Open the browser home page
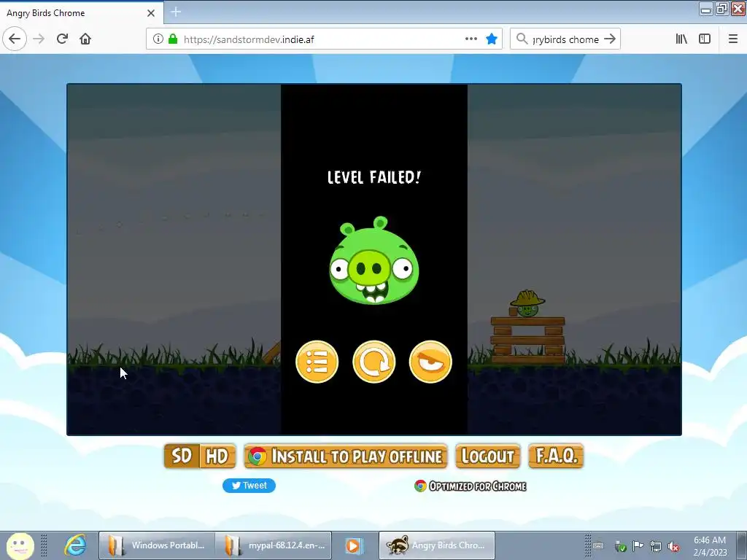The width and height of the screenshot is (747, 560). (x=85, y=39)
